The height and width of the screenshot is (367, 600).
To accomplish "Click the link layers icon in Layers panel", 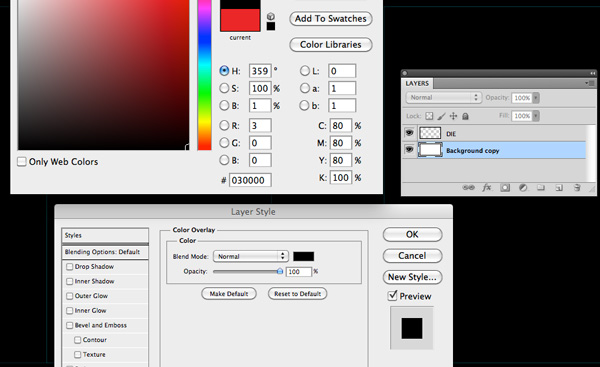I will [468, 188].
